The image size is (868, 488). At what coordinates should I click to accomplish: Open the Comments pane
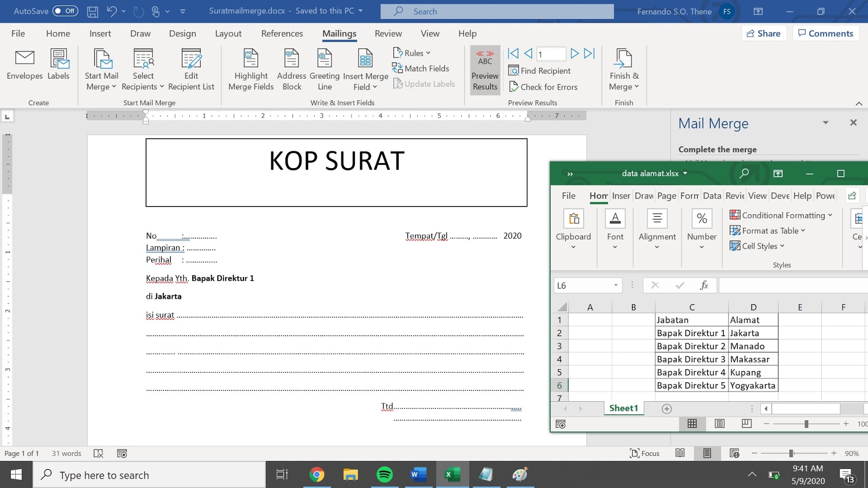(826, 33)
